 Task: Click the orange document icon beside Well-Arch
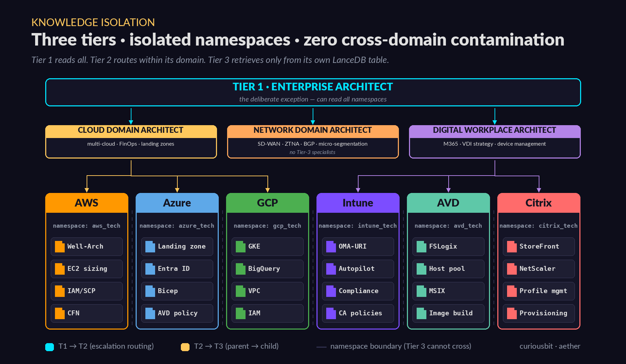click(x=60, y=246)
